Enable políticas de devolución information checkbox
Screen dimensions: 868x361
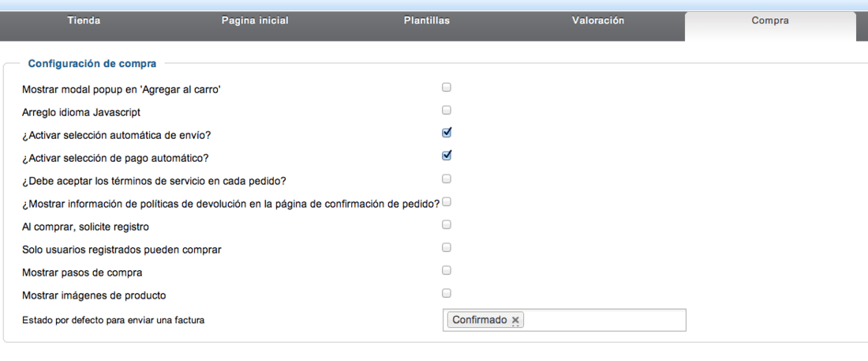click(447, 202)
